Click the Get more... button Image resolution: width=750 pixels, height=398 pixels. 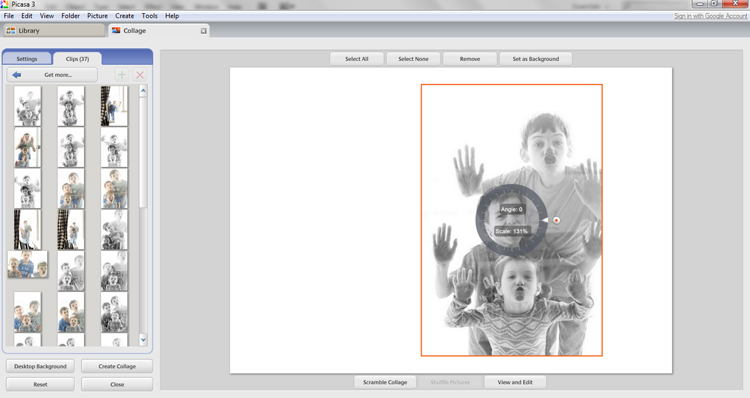click(x=52, y=75)
